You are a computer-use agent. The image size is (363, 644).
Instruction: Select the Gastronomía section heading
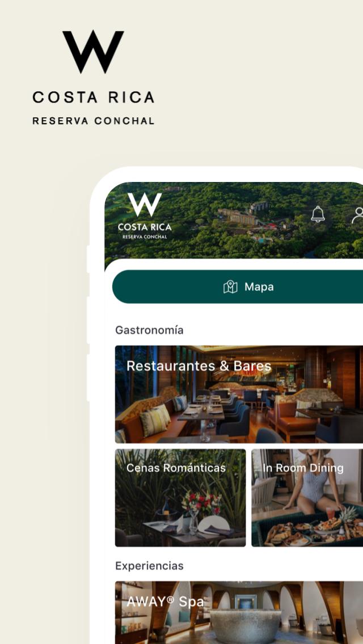[149, 330]
